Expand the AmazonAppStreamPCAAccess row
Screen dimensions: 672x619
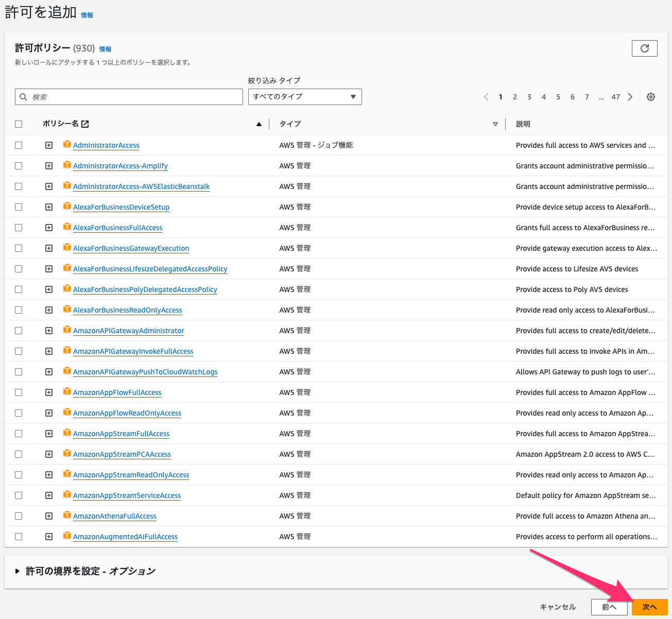click(x=49, y=454)
